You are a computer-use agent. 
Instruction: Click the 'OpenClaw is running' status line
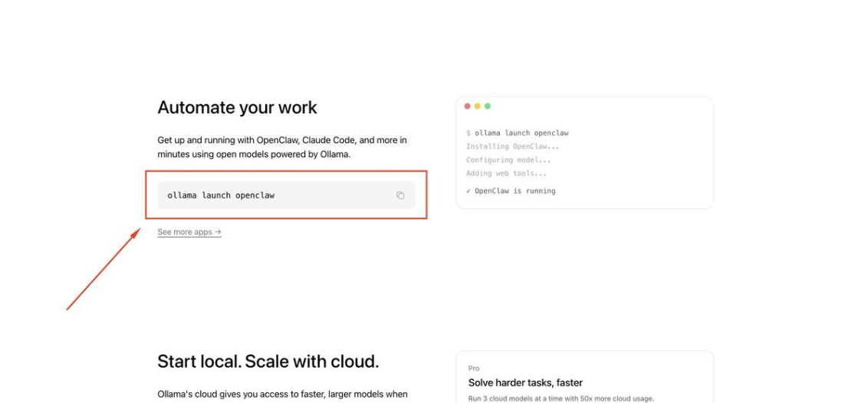point(511,191)
